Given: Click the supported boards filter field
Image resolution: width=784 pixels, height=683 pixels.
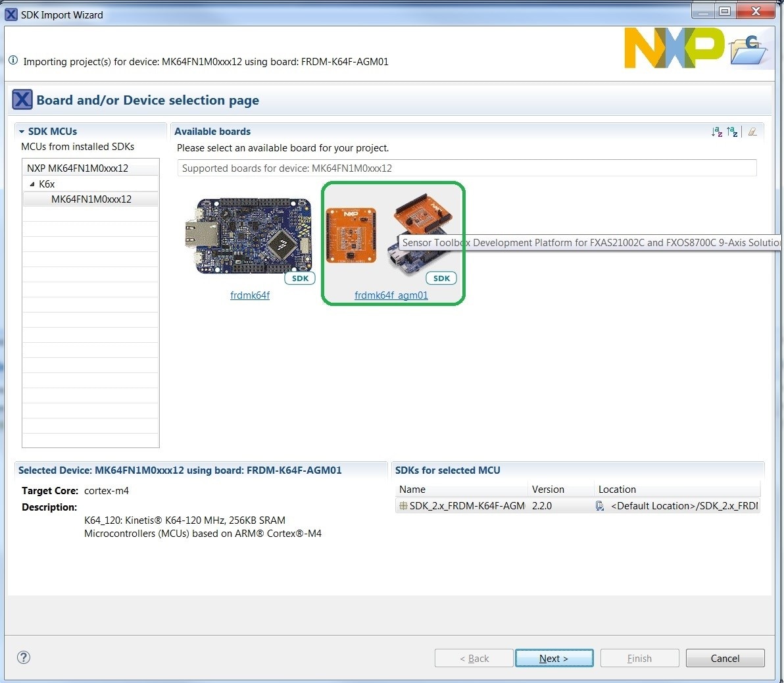Looking at the screenshot, I should [466, 168].
